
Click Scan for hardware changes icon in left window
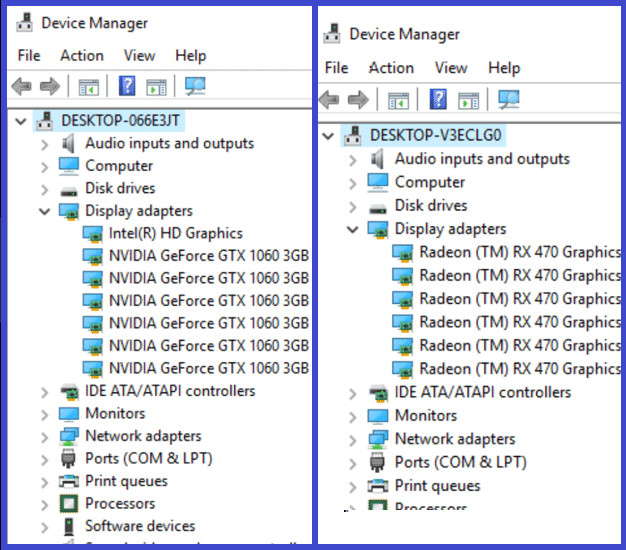(x=195, y=86)
